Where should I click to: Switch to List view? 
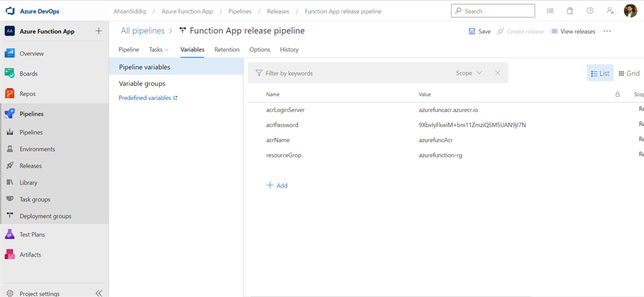click(x=600, y=73)
